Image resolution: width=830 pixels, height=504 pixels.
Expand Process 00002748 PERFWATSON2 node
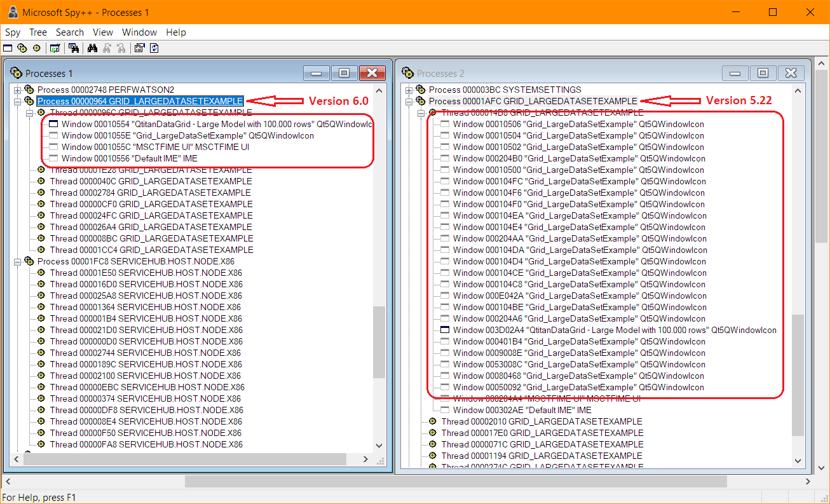click(x=17, y=90)
